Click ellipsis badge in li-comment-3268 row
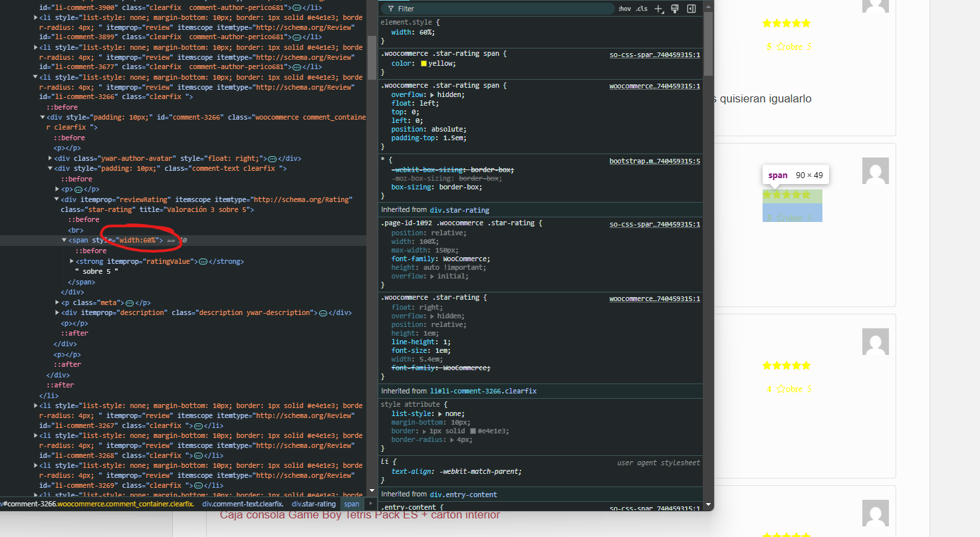The image size is (980, 537). 198,456
